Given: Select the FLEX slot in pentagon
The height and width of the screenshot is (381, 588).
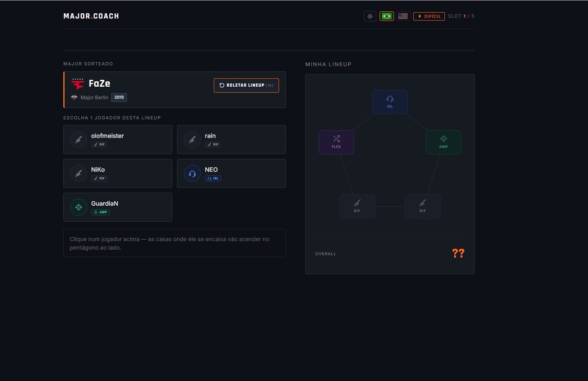Looking at the screenshot, I should pyautogui.click(x=336, y=143).
